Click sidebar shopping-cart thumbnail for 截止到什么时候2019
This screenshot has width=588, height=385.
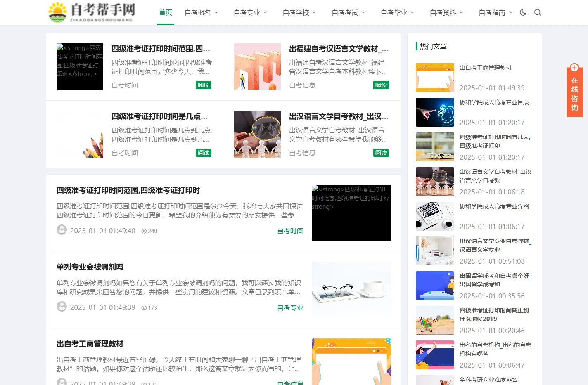435,320
